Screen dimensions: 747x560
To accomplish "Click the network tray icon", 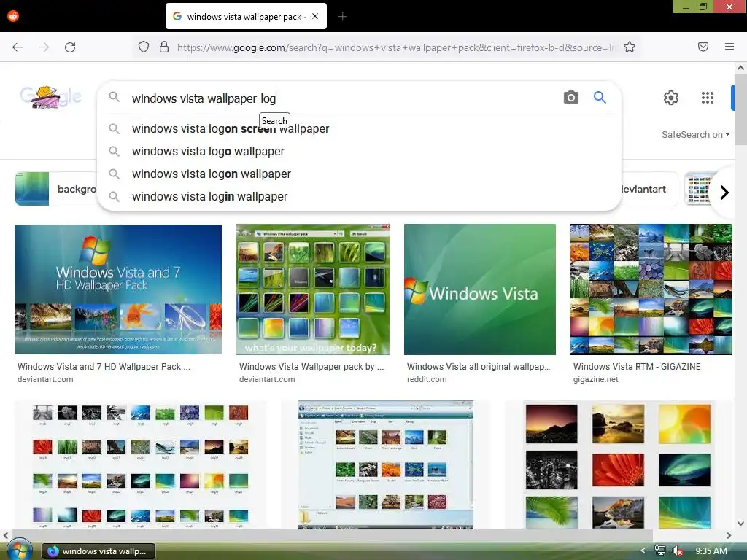I will (x=659, y=551).
